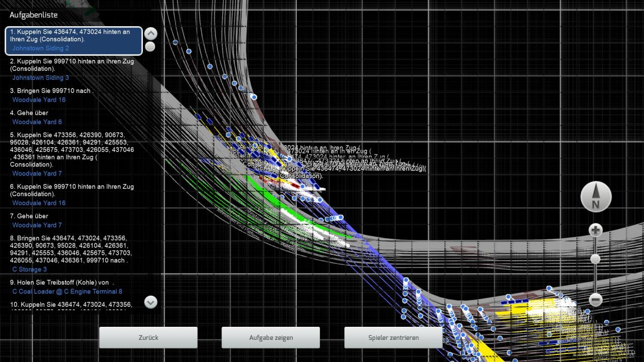This screenshot has height=362, width=644.
Task: Select task 10 Kuppeln Sie 436474
Action: [x=71, y=306]
